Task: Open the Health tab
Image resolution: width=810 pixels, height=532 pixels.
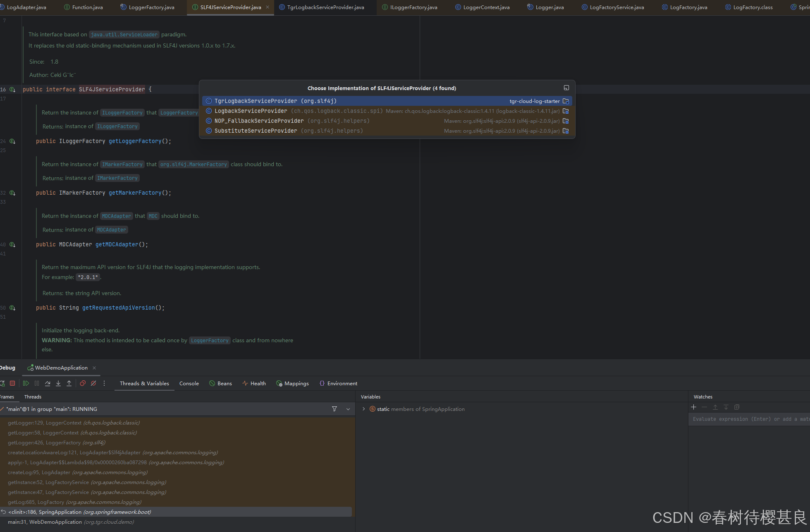Action: [254, 383]
